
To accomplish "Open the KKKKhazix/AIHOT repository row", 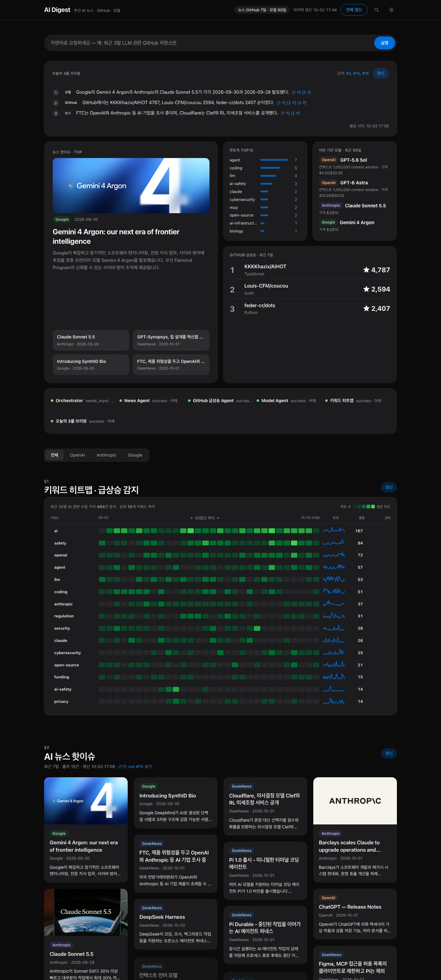I will coord(310,270).
